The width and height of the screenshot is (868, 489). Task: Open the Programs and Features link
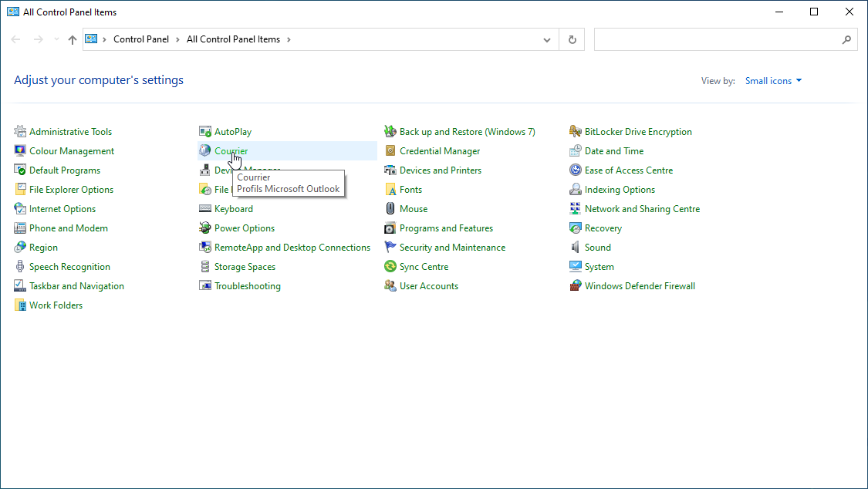coord(446,228)
